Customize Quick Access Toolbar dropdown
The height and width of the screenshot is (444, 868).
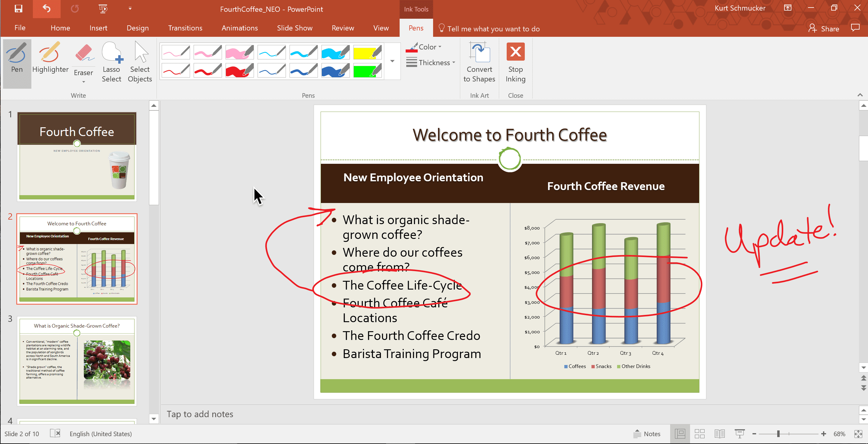point(130,8)
